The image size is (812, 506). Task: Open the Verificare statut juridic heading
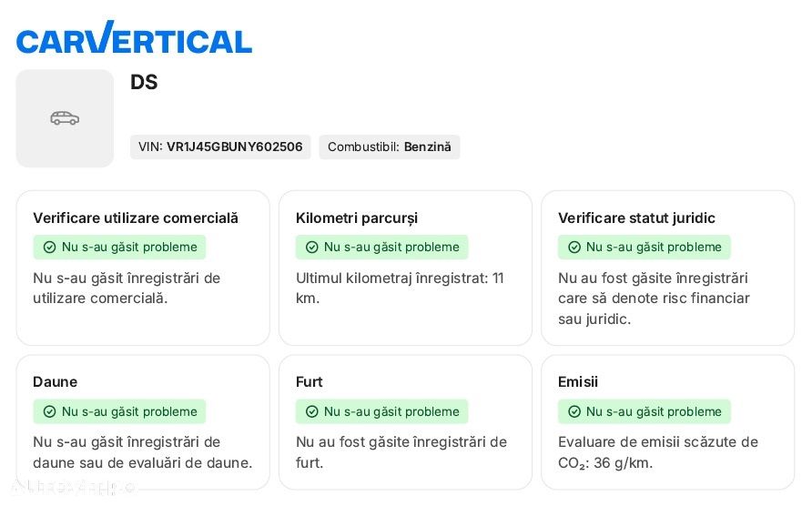(x=636, y=218)
